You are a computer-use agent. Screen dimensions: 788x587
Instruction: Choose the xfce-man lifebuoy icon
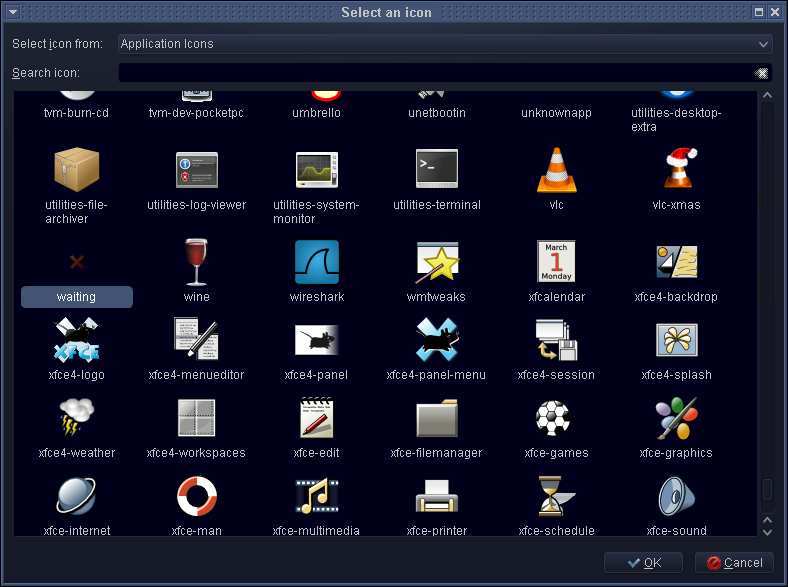(x=196, y=496)
